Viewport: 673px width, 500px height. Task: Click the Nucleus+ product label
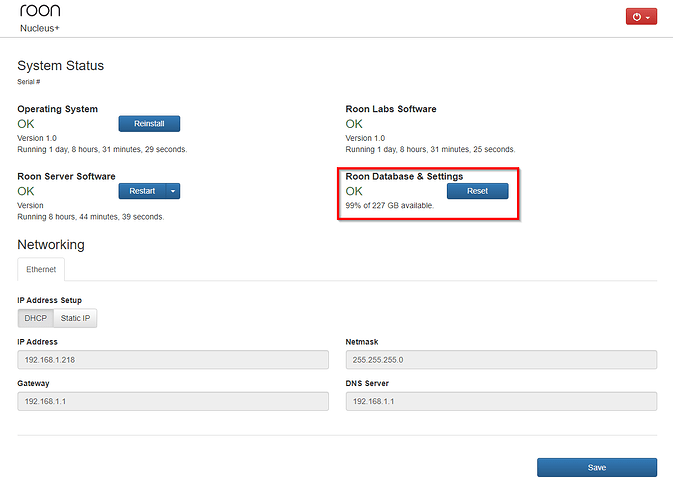click(x=39, y=28)
